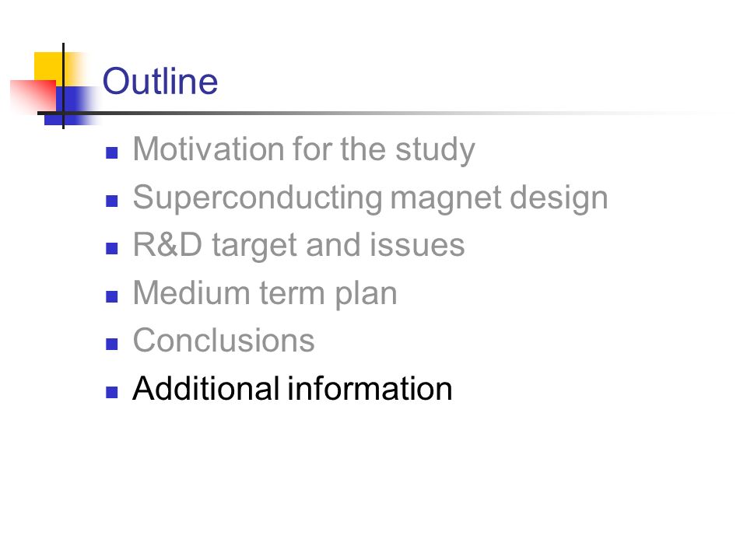This screenshot has height=560, width=747.
Task: Click the vertical black line in the logo
Action: (63, 86)
